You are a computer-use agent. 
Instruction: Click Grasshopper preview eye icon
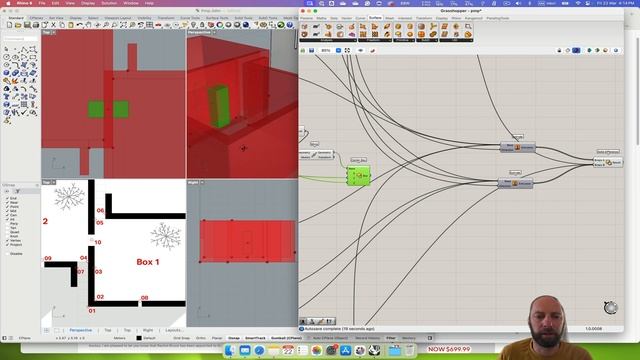point(360,51)
